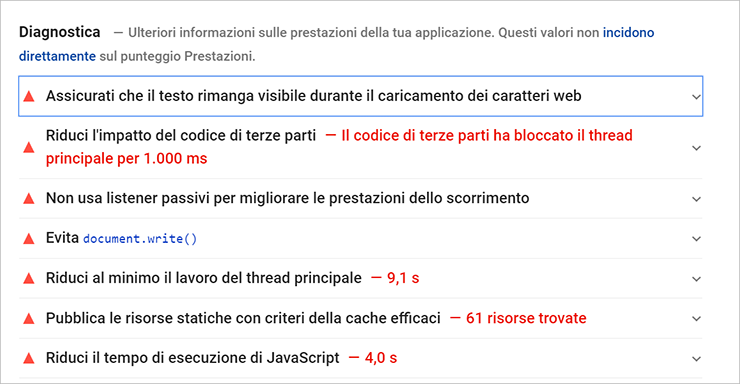Click the warning triangle beside cache policy audit
Screen dimensions: 740x384
[29, 319]
